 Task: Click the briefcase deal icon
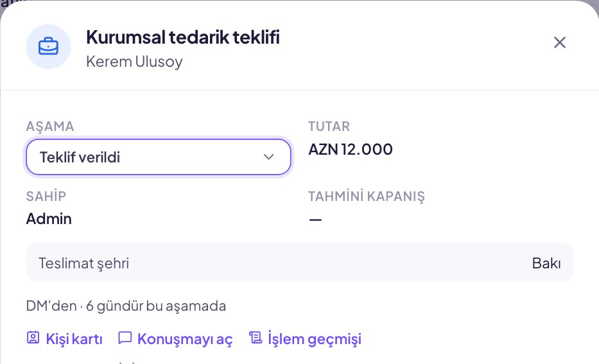pos(48,47)
